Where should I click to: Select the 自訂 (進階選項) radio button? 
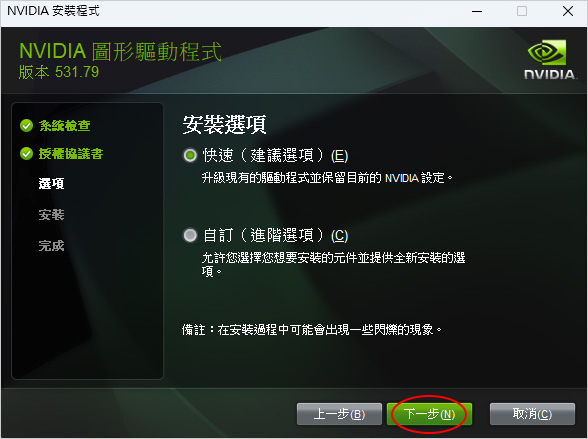190,235
